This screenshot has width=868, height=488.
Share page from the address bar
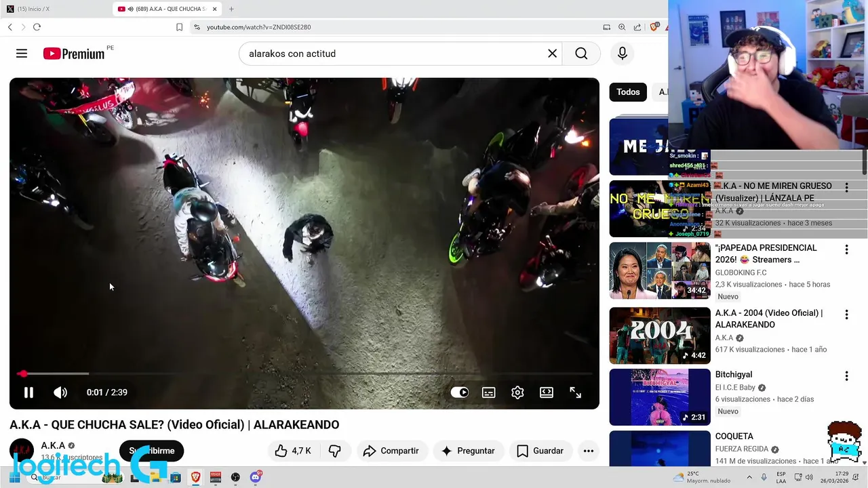[x=637, y=27]
